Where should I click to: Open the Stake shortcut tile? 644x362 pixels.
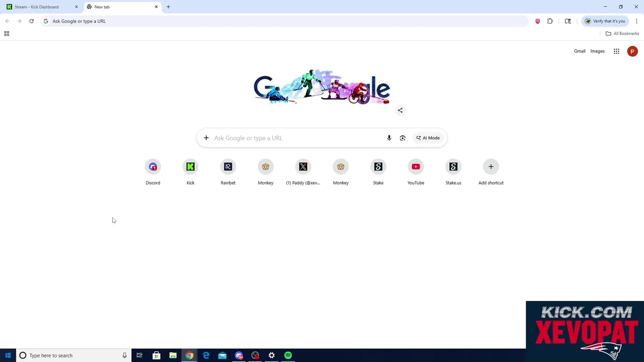tap(378, 172)
